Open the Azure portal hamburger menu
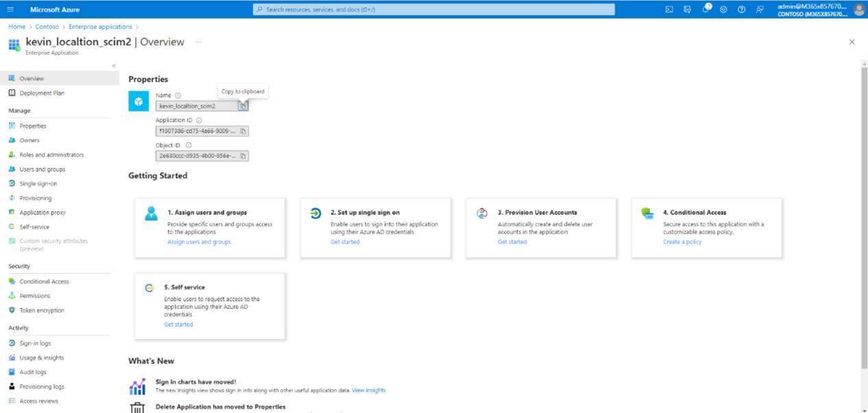 pos(10,10)
